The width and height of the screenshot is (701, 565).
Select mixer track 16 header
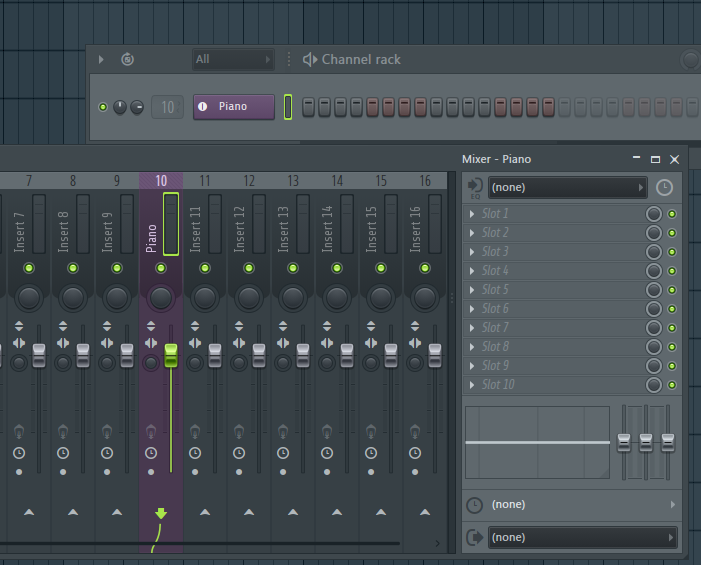(x=425, y=181)
